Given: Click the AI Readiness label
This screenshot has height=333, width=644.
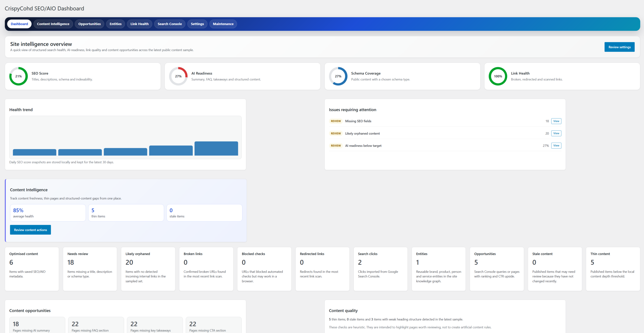Looking at the screenshot, I should tap(202, 73).
